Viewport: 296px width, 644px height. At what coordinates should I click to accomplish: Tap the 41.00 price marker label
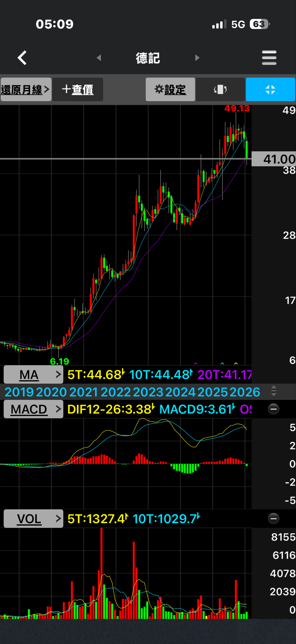point(274,159)
